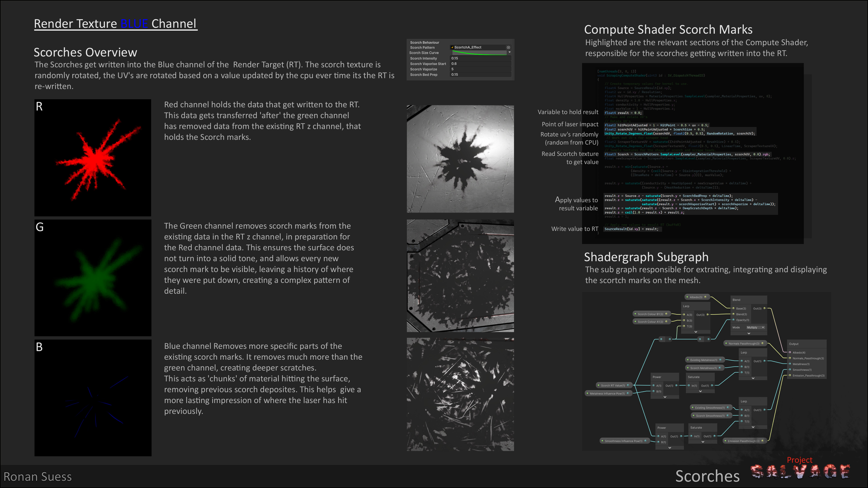Toggle the exposed dot on Scorch Colour B1

tap(635, 314)
